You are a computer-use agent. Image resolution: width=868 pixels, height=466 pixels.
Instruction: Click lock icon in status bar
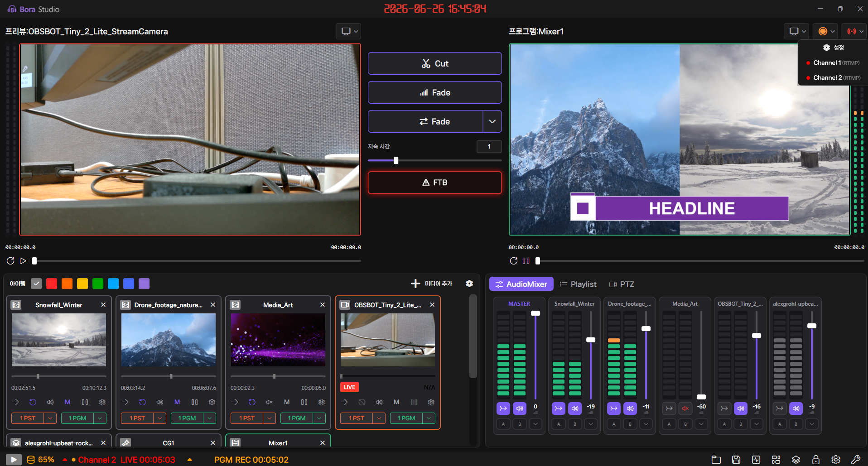(816, 460)
